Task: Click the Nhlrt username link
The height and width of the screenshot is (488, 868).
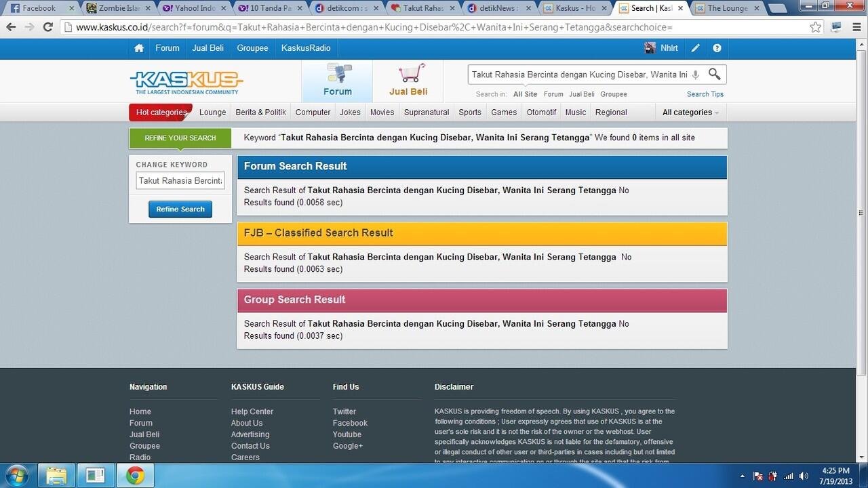Action: point(669,48)
